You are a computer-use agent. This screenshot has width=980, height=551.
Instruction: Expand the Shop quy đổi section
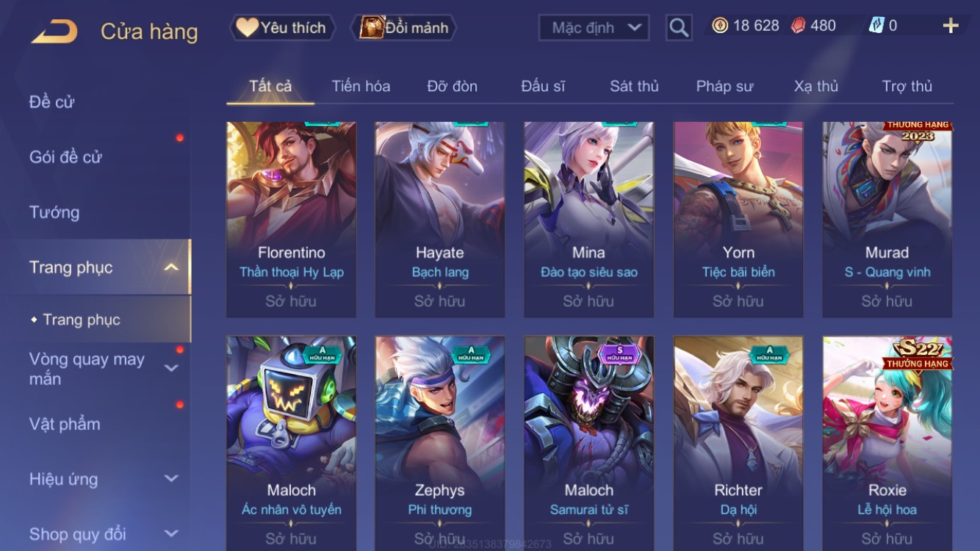(x=171, y=533)
